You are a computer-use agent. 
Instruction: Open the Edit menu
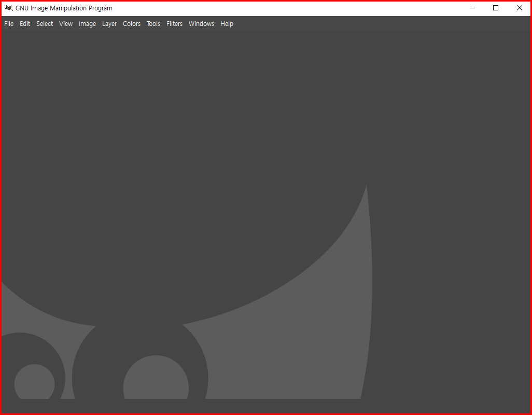[x=25, y=24]
